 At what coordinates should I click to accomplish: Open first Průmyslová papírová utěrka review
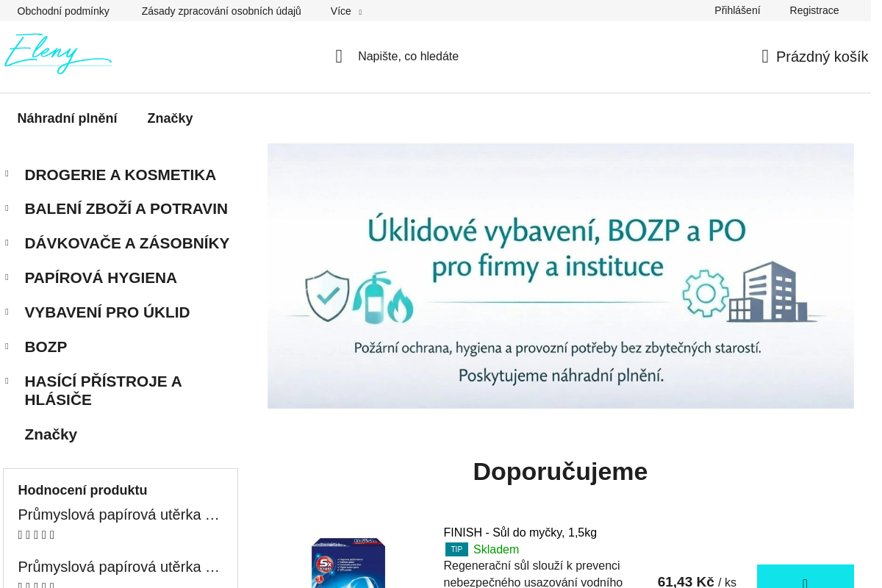click(x=119, y=514)
